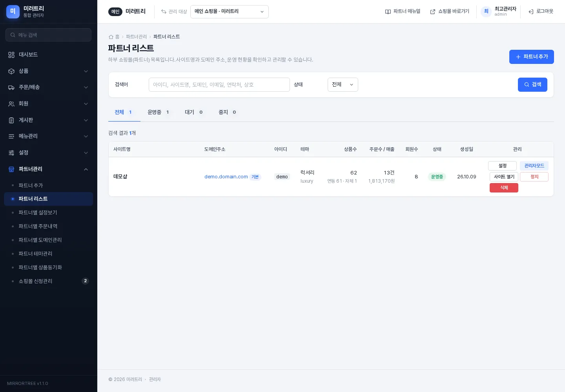The width and height of the screenshot is (565, 392).
Task: Click the 정지 button for 데모샵
Action: coord(534,177)
